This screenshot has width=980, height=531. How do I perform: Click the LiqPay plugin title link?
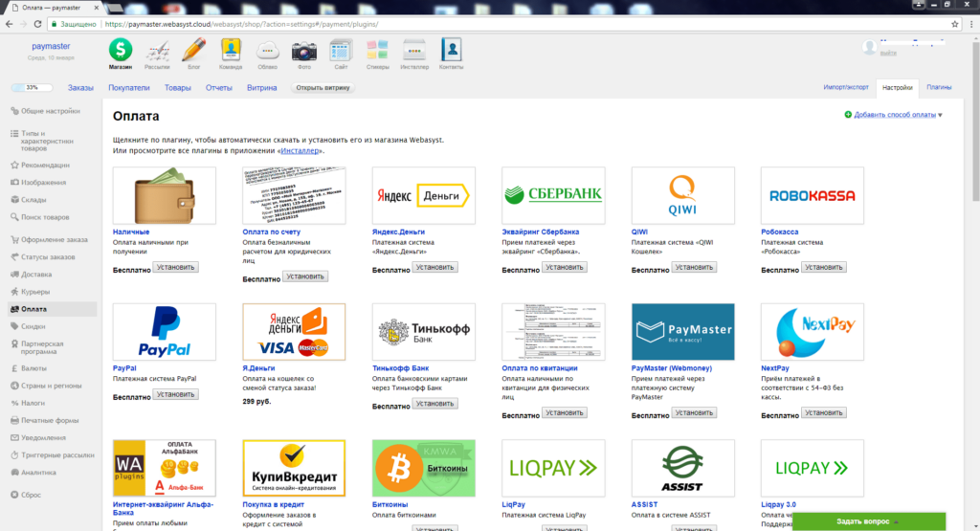(x=513, y=504)
